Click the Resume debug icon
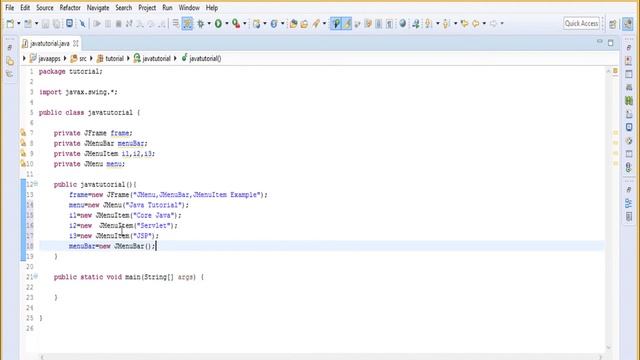 [x=97, y=24]
